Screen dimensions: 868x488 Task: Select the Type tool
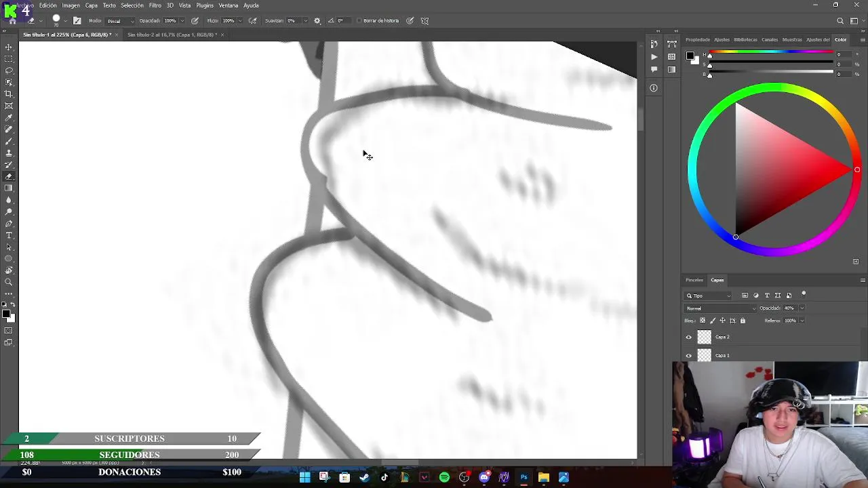(x=9, y=235)
